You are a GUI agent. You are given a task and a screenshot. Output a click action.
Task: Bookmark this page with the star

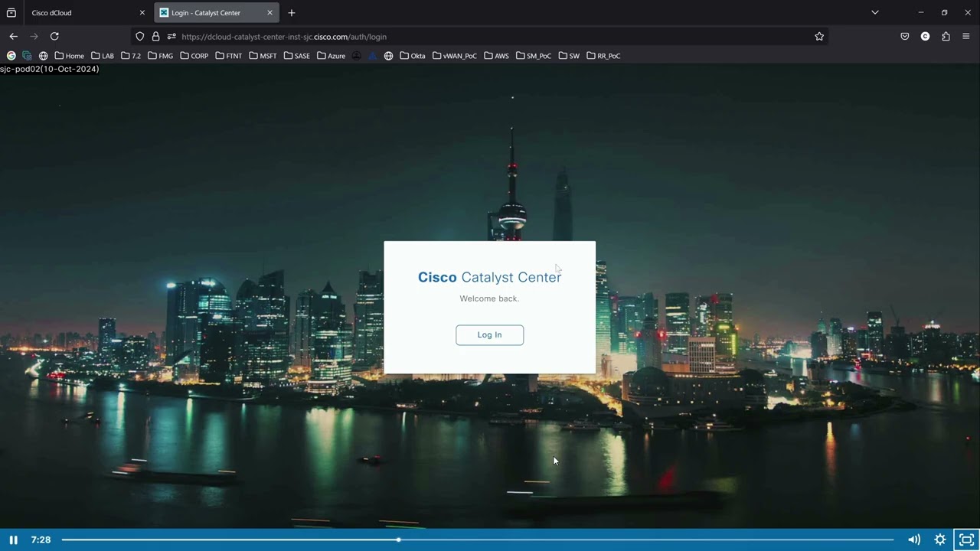click(x=819, y=36)
